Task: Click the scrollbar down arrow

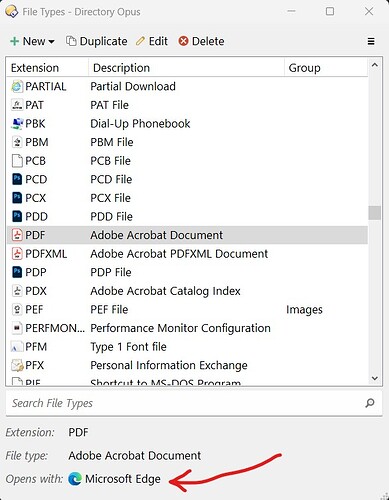Action: tap(375, 378)
